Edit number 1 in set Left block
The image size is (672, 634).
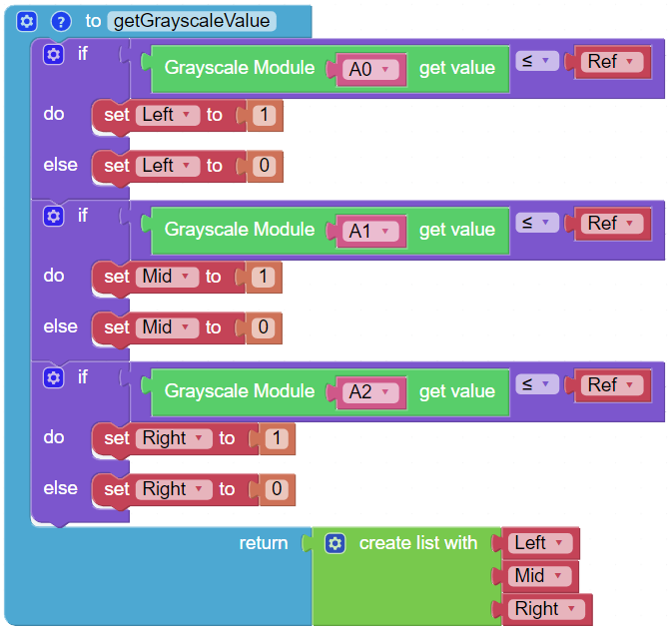point(264,115)
